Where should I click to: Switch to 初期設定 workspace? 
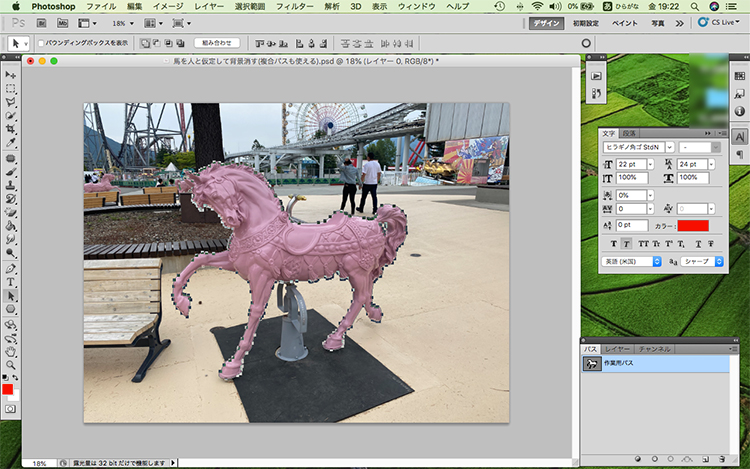[586, 23]
